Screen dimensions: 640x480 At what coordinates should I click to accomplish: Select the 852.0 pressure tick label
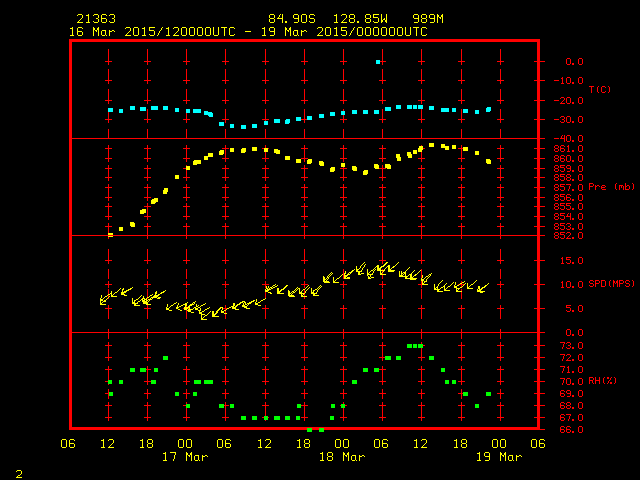click(x=569, y=236)
